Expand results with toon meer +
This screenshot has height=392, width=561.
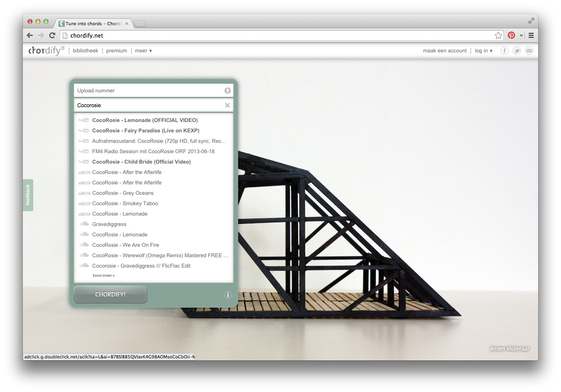[x=104, y=275]
